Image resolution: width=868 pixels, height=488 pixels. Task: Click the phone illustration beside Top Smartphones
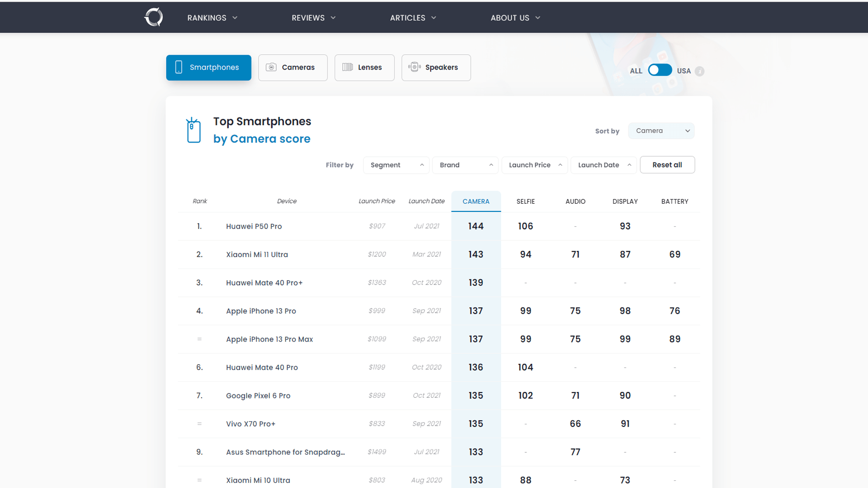coord(193,130)
